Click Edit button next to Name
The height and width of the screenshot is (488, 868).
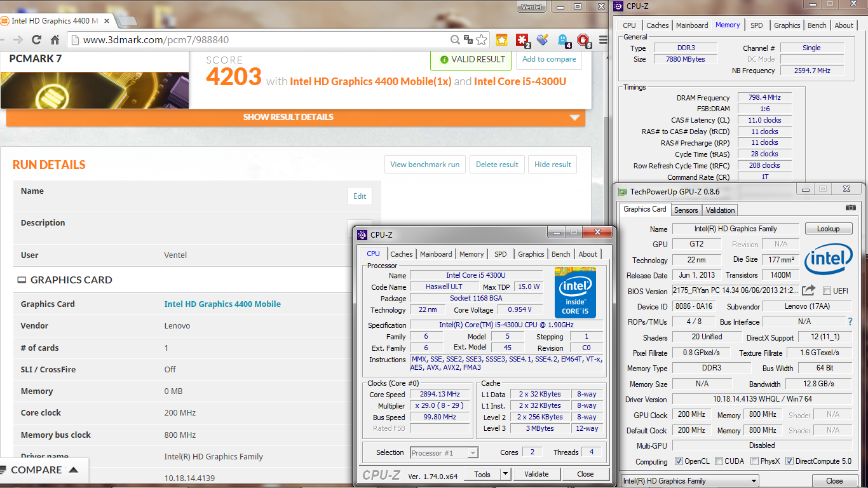360,196
